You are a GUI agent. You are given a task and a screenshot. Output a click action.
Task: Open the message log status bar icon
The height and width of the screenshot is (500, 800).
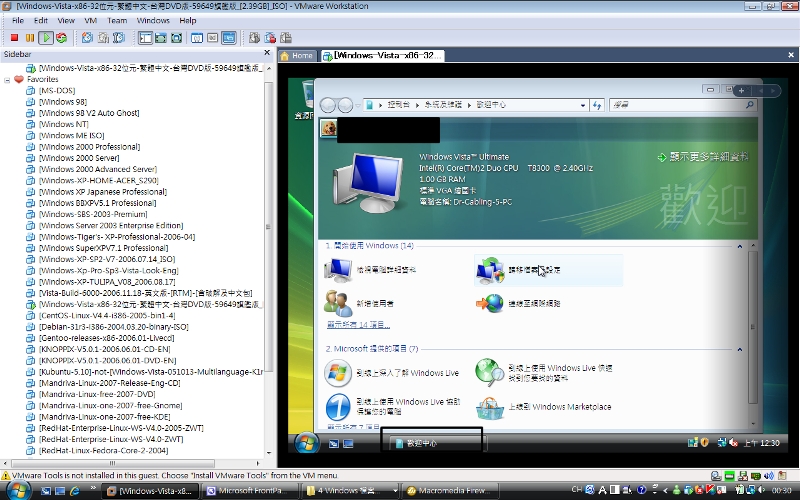(781, 476)
